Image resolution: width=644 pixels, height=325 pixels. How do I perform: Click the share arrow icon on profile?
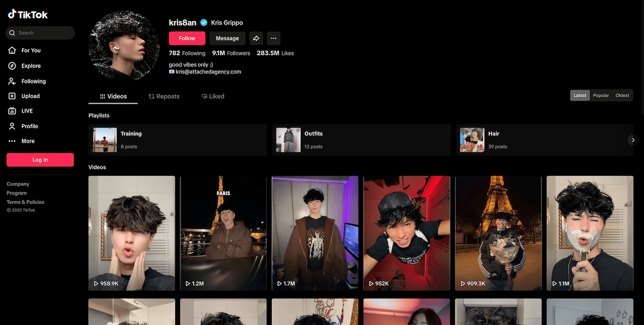[256, 38]
